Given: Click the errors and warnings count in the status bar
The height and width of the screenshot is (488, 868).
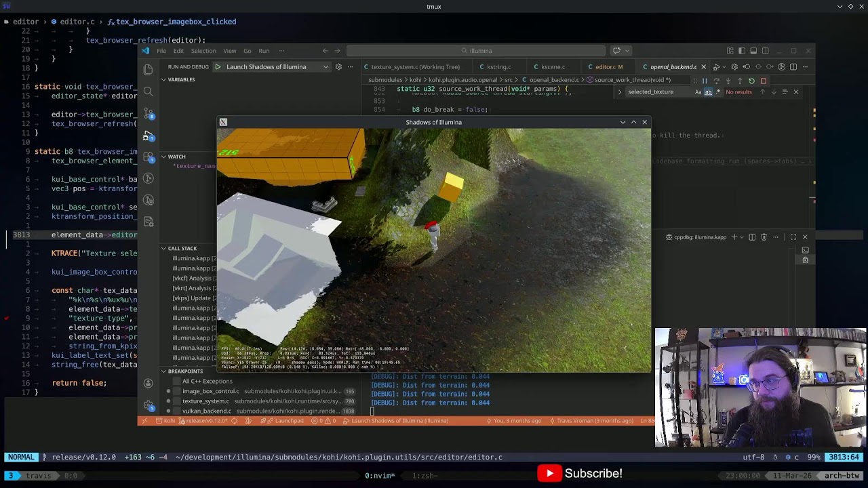Looking at the screenshot, I should [x=323, y=421].
